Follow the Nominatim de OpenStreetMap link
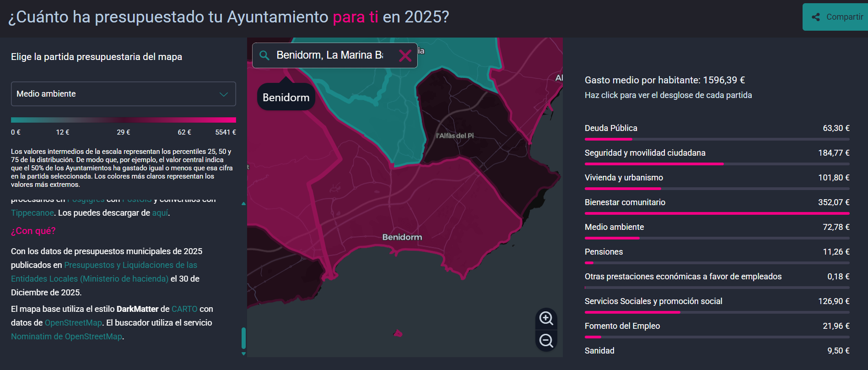 [67, 337]
